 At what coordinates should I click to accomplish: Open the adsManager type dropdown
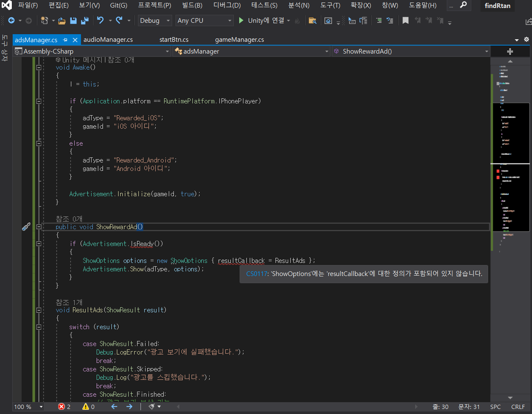[252, 51]
